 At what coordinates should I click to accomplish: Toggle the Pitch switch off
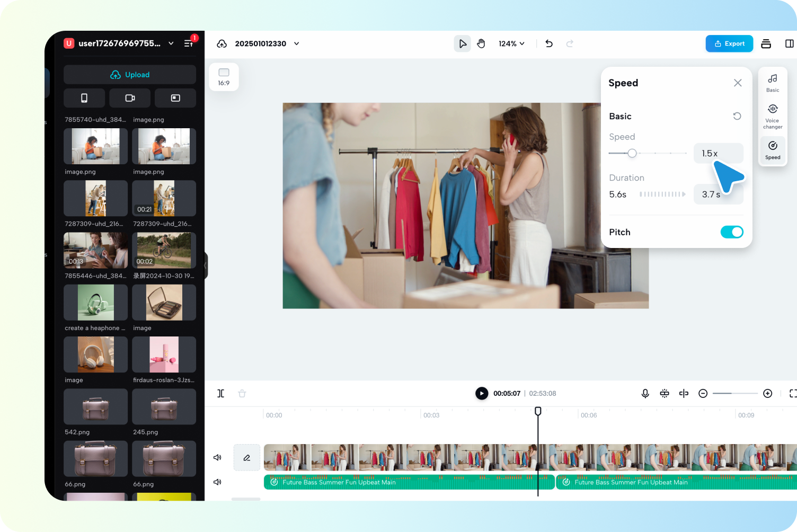tap(732, 232)
